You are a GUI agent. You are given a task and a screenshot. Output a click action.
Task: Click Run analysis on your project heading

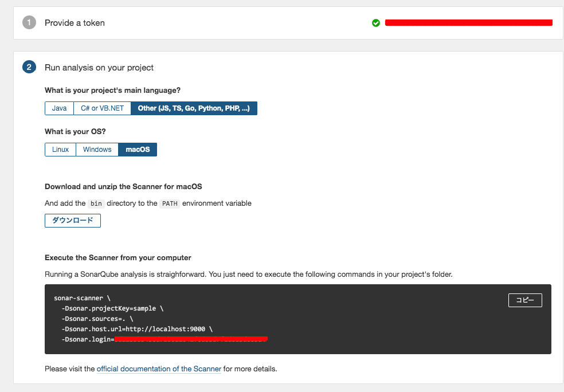click(99, 68)
